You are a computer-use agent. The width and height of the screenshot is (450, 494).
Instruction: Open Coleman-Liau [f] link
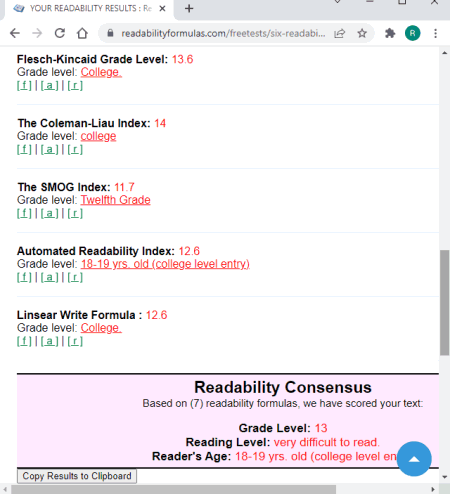pos(24,150)
